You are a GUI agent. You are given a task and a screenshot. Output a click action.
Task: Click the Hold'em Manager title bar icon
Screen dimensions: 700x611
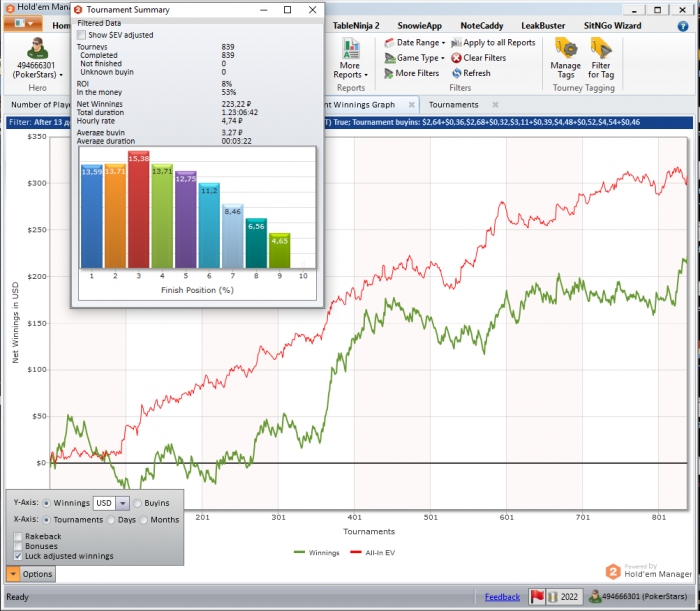[x=10, y=8]
